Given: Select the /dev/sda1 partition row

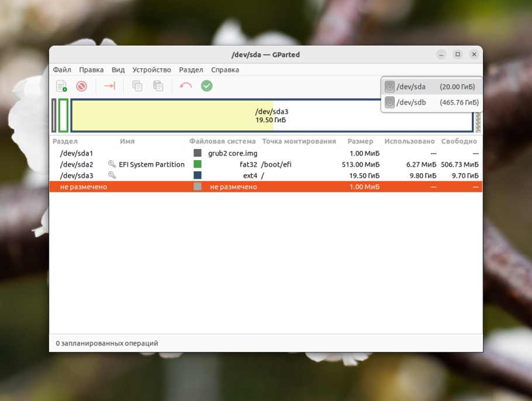Looking at the screenshot, I should (266, 153).
